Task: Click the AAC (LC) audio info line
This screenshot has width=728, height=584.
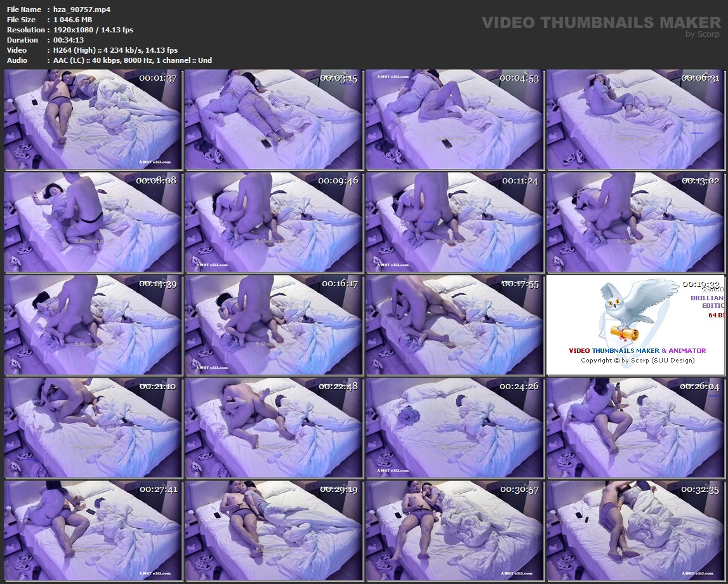Action: click(x=132, y=60)
